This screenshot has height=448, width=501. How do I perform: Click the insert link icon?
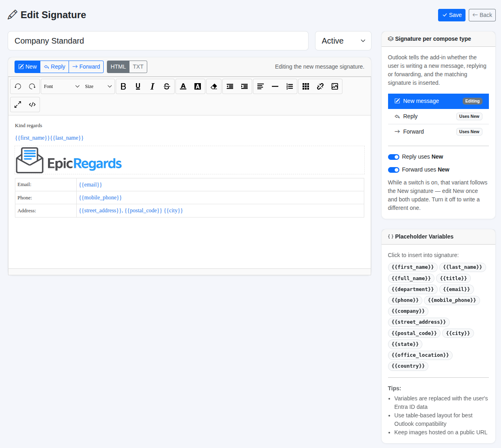click(320, 86)
